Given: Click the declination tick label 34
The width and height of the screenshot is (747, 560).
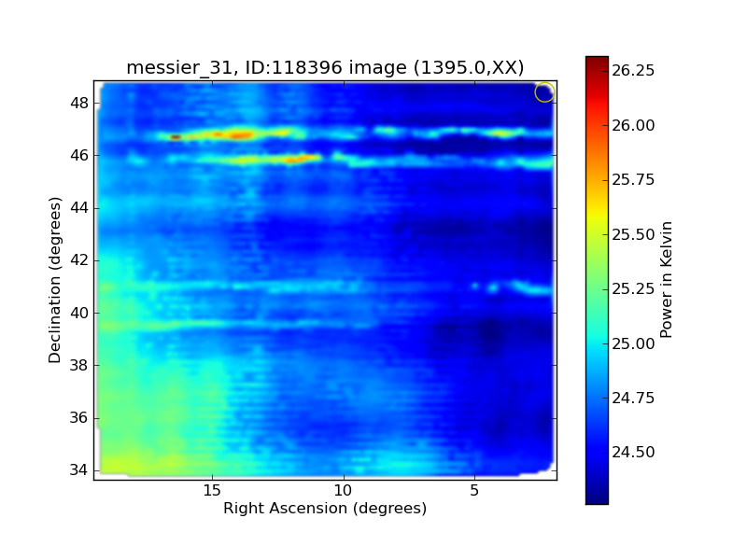Looking at the screenshot, I should tap(79, 470).
